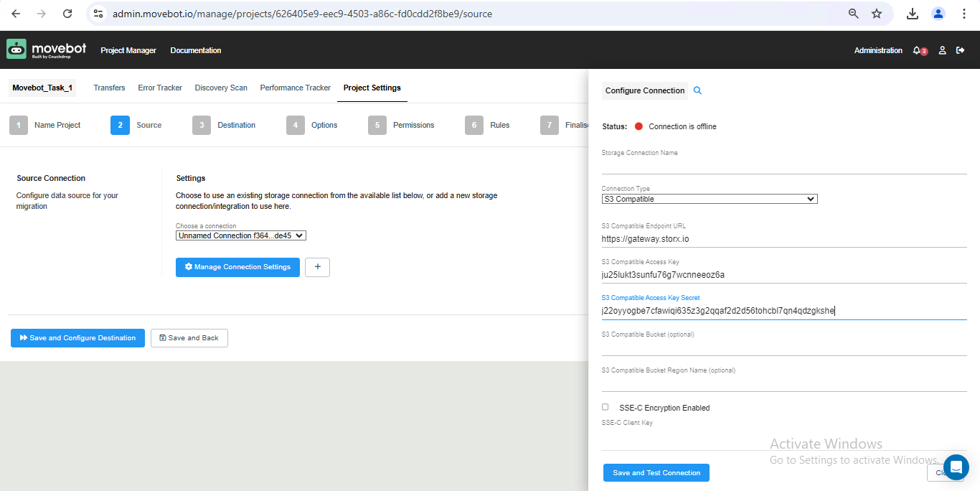This screenshot has height=491, width=980.
Task: Click step 1 number badge
Action: tap(19, 125)
